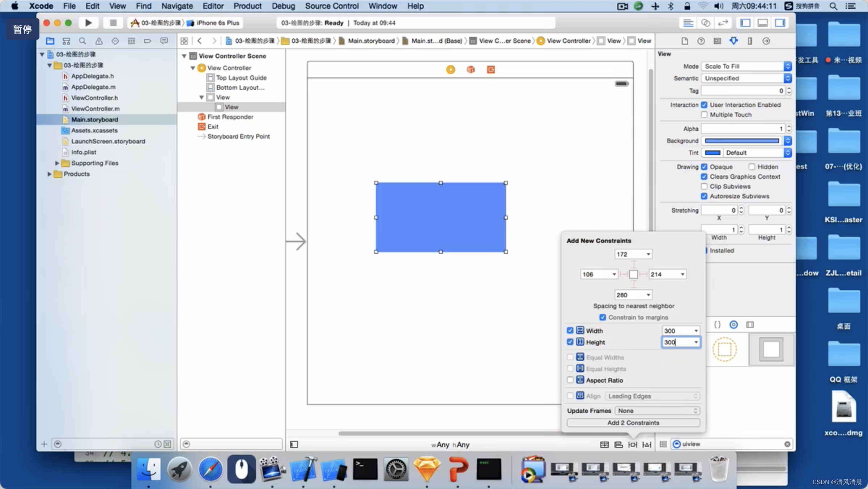This screenshot has height=489, width=868.
Task: Toggle the Width constraint checkbox
Action: click(x=570, y=330)
